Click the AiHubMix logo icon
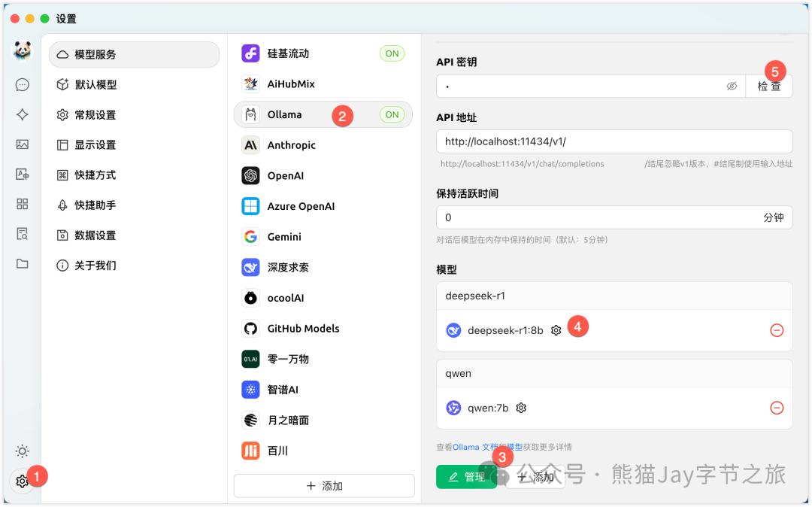 250,84
